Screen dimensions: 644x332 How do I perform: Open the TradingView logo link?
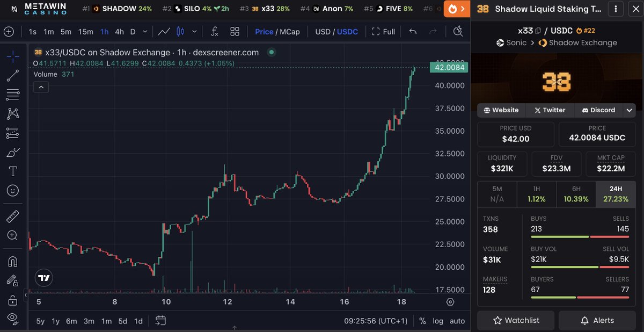(x=44, y=278)
